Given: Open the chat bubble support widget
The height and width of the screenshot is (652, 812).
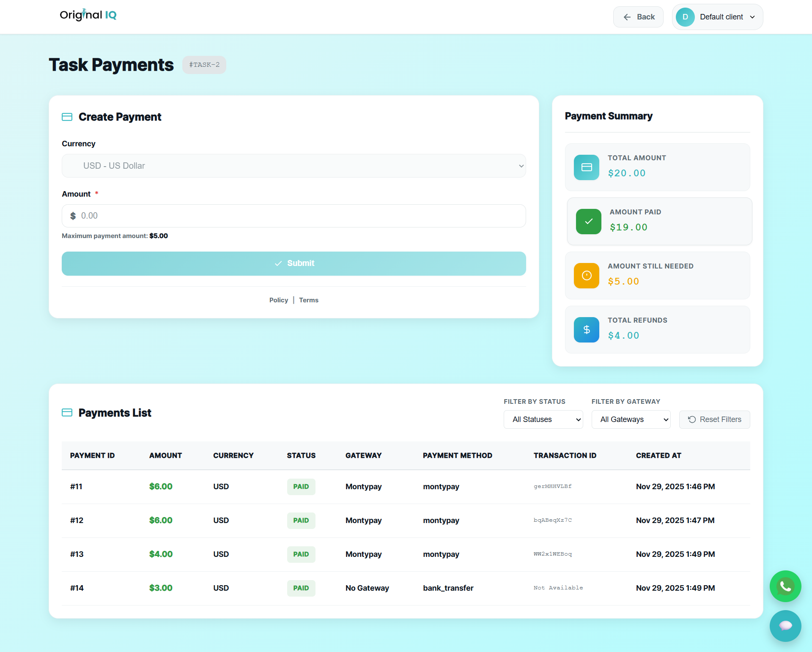Looking at the screenshot, I should tap(785, 626).
